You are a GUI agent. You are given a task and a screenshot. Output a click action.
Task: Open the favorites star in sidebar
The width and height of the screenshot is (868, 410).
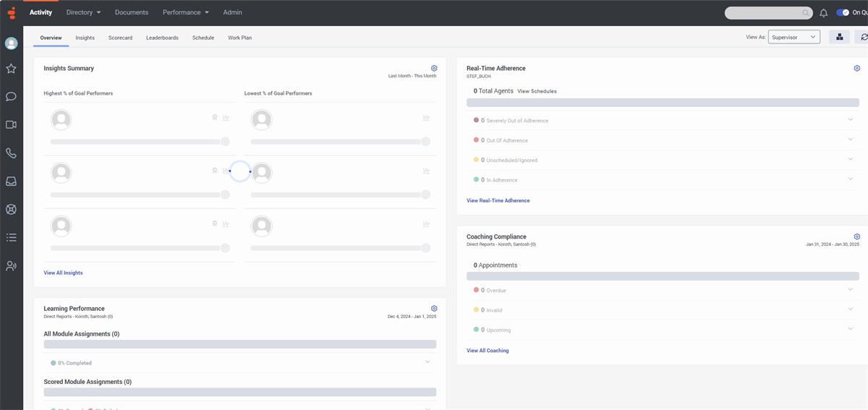point(11,69)
